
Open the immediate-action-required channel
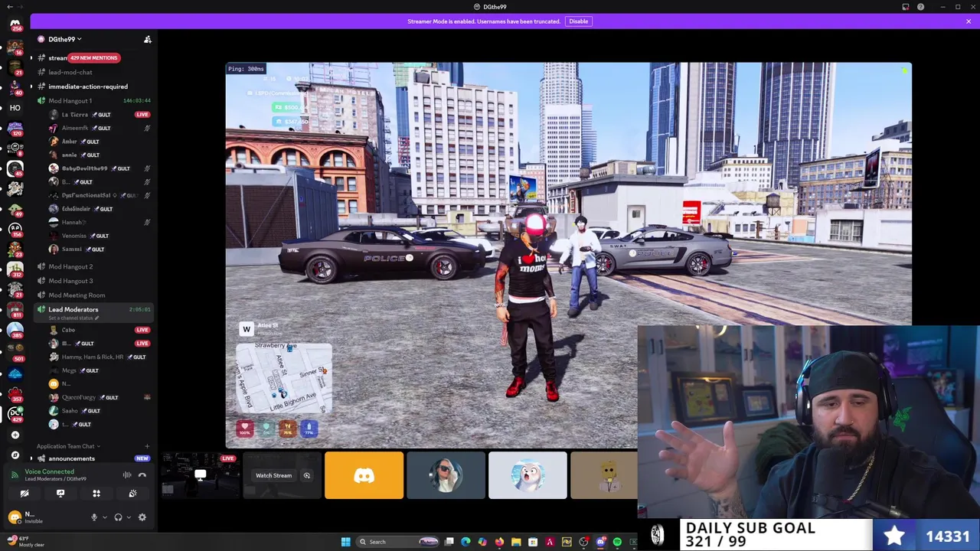click(x=88, y=86)
